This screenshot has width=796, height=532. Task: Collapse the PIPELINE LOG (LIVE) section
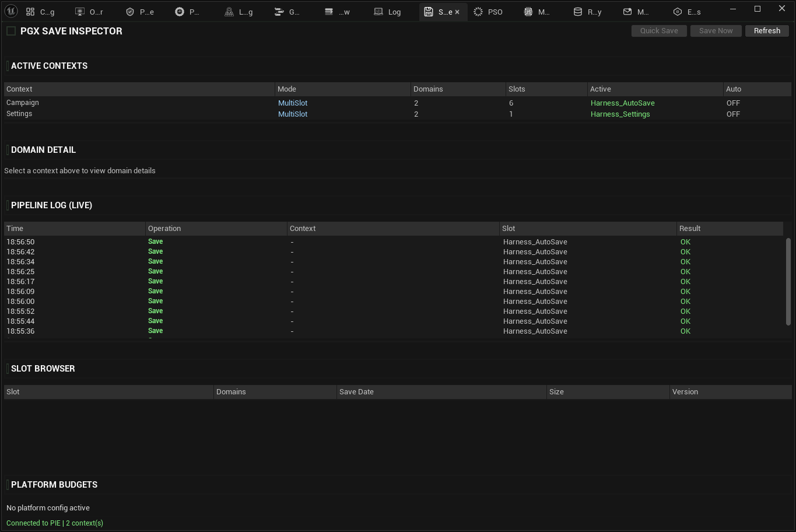point(51,205)
